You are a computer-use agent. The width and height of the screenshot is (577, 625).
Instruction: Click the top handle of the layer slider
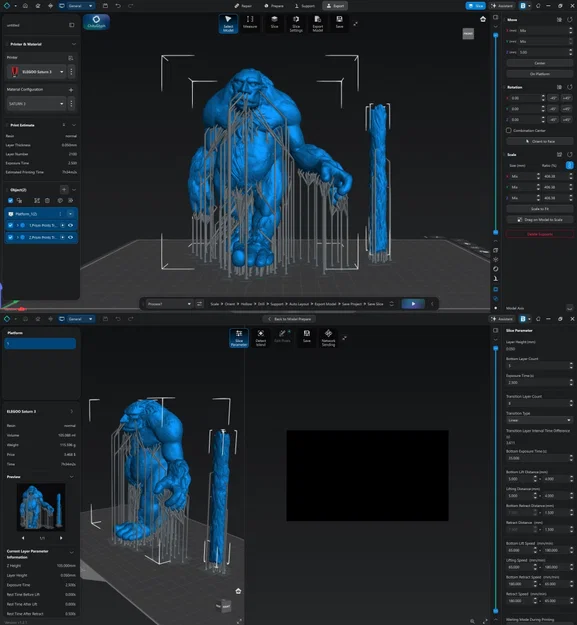496,35
